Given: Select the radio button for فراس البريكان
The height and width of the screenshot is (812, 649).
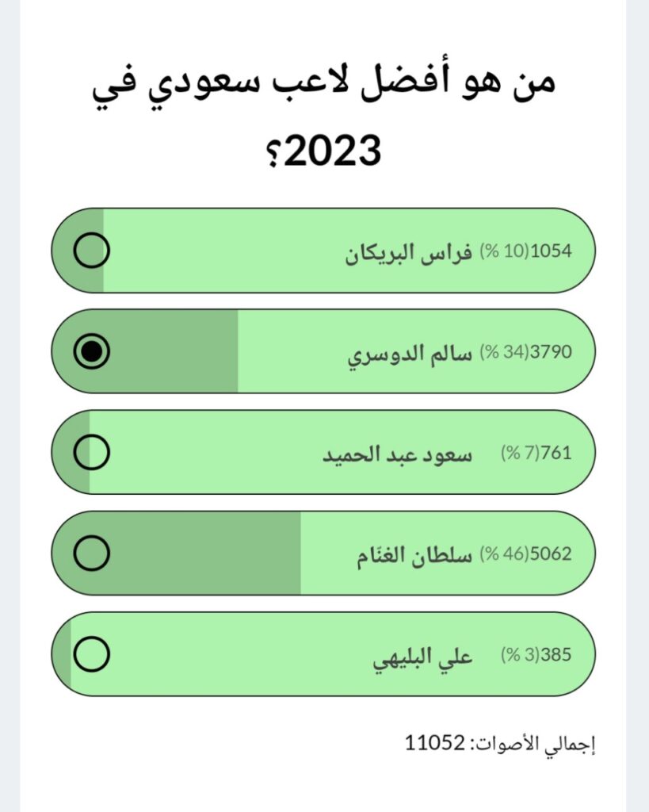Looking at the screenshot, I should [92, 249].
